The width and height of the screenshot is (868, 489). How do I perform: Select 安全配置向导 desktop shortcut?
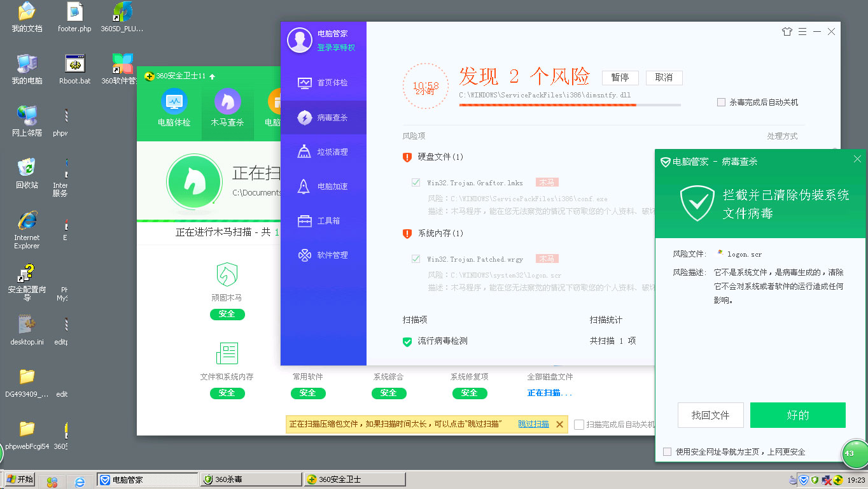(x=27, y=283)
